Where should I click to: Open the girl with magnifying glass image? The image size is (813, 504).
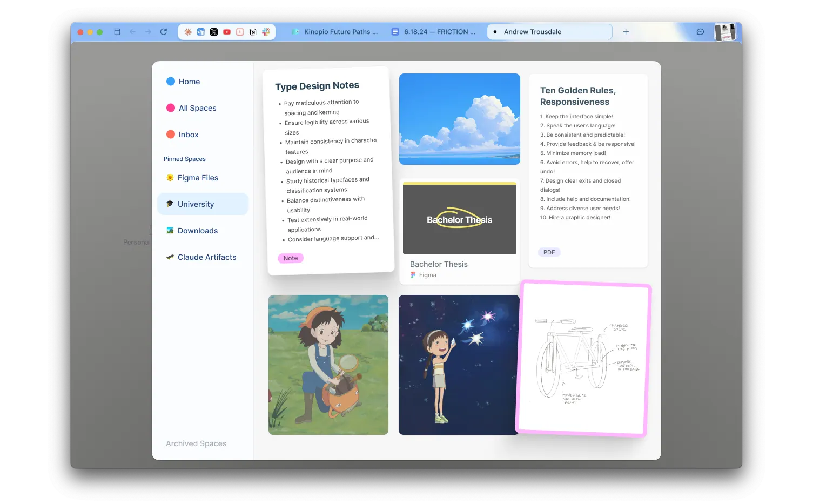coord(328,365)
